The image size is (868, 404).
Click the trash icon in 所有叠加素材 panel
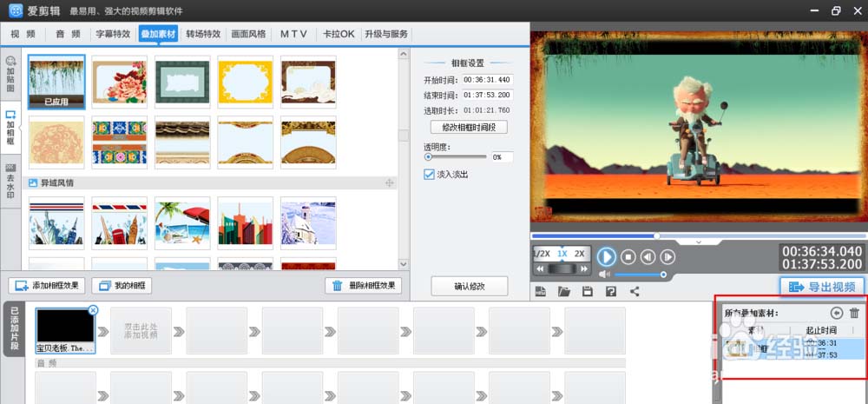point(855,313)
